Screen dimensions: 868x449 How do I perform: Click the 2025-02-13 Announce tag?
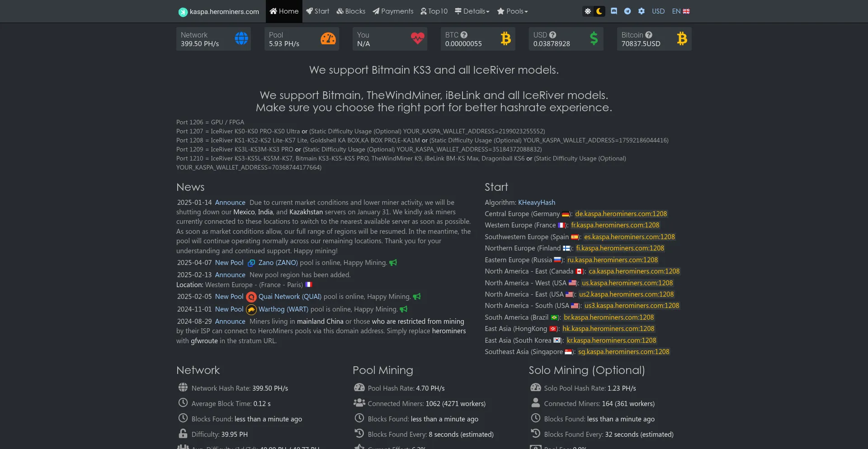coord(230,275)
